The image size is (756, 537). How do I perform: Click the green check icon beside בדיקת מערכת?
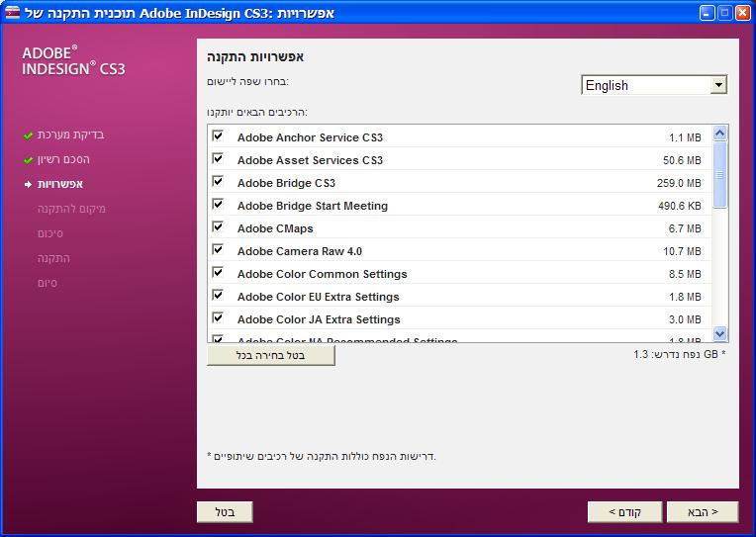(28, 135)
